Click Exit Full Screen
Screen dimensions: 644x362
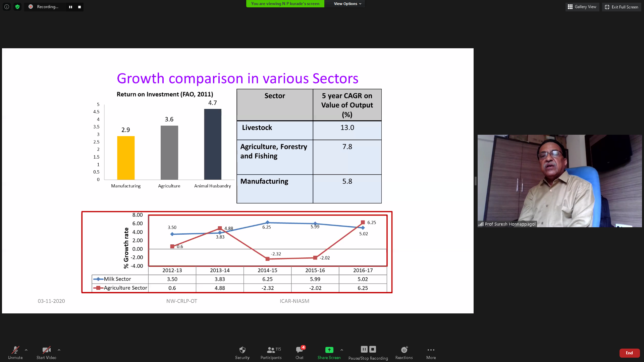(622, 7)
